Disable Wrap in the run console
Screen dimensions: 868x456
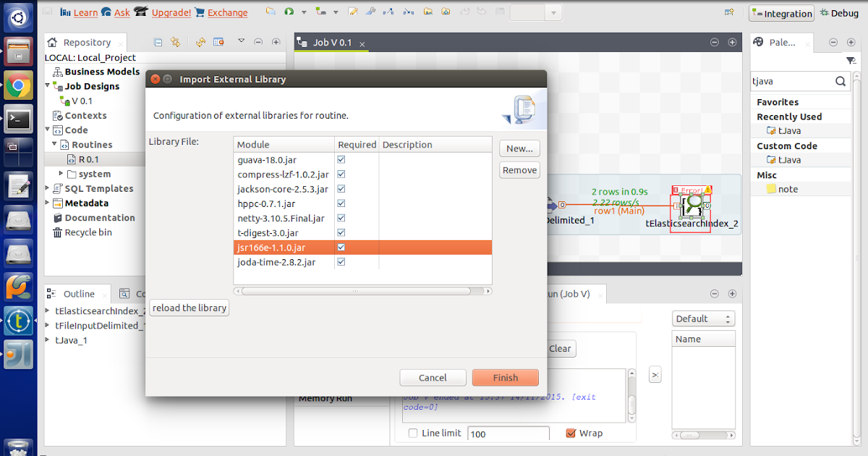tap(571, 433)
